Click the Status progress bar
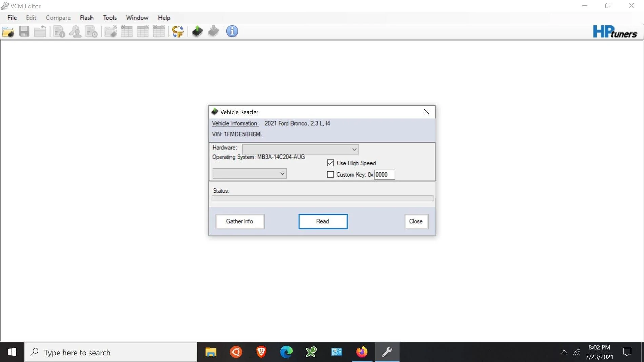 pyautogui.click(x=322, y=198)
